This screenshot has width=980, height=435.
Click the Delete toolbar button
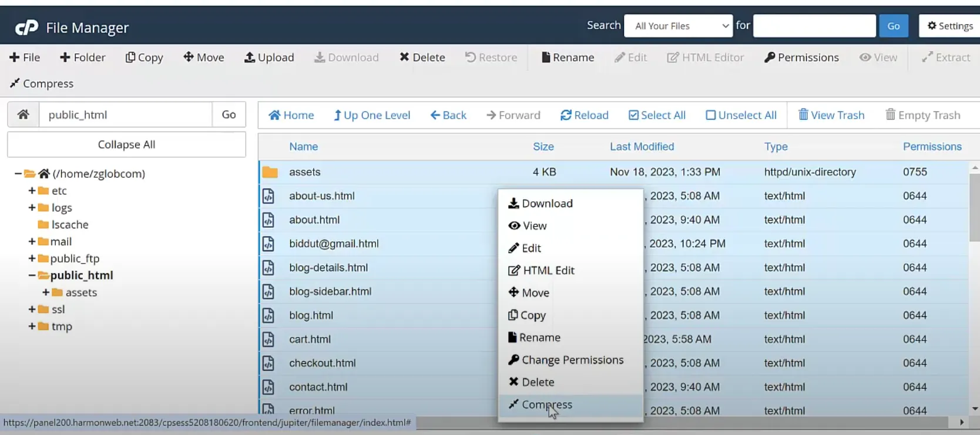422,58
